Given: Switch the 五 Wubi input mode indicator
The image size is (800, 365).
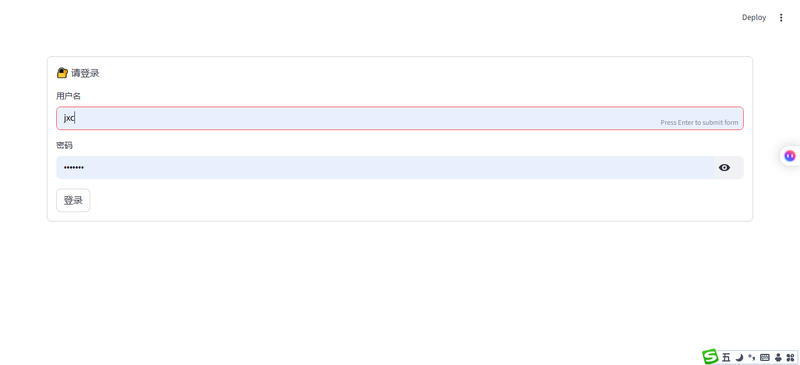Looking at the screenshot, I should [726, 357].
